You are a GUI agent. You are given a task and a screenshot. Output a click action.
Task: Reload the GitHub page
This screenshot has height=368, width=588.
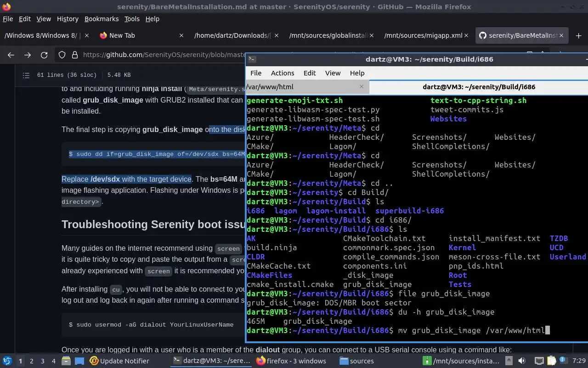point(44,55)
